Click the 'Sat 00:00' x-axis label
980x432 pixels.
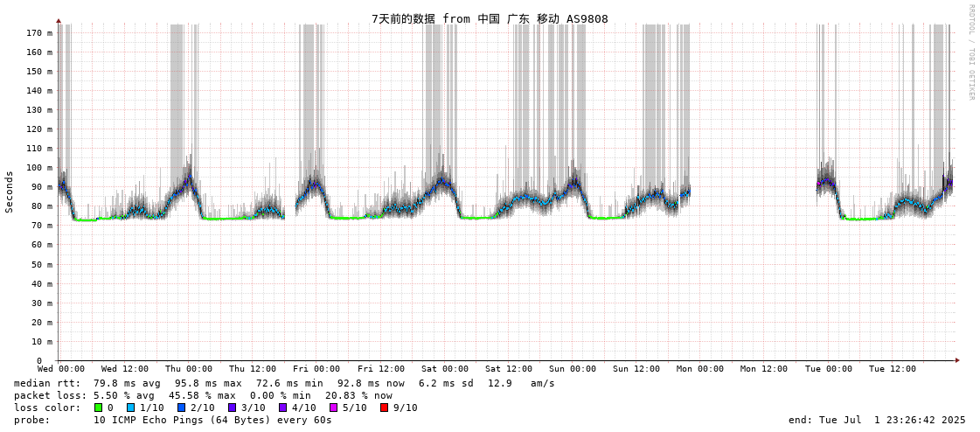[x=444, y=369]
